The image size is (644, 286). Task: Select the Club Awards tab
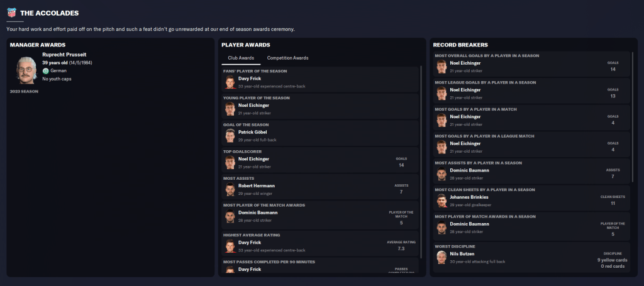pyautogui.click(x=241, y=58)
